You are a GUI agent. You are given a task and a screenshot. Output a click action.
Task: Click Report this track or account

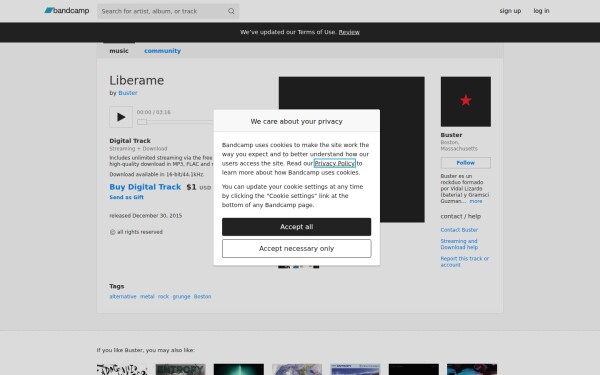click(465, 262)
